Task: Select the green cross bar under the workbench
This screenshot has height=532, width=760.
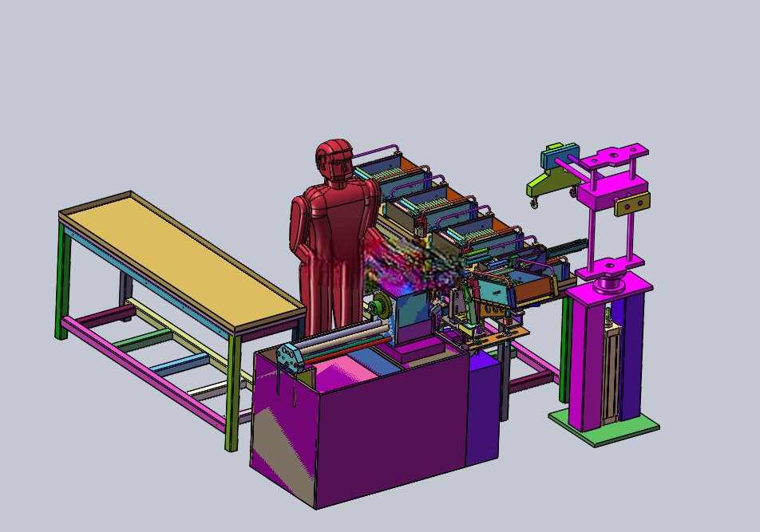Action: click(143, 341)
